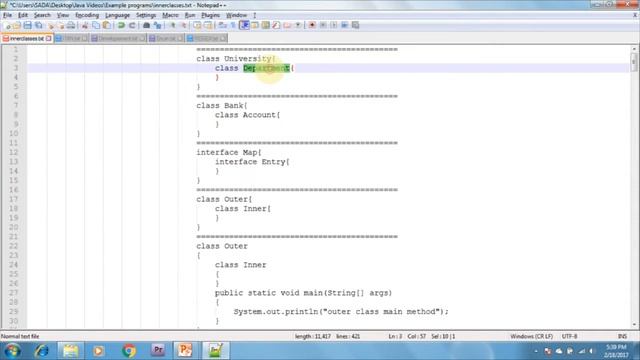Toggle the highlighted indent guide button

point(244,25)
